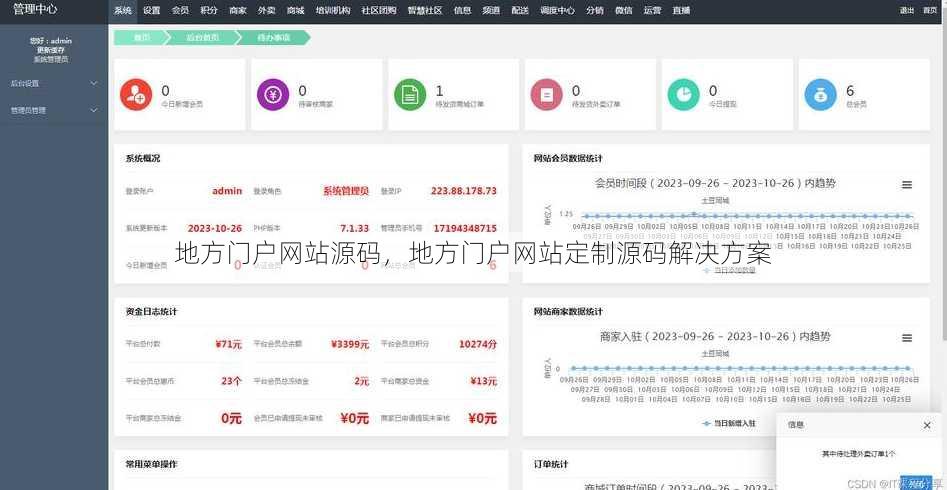The height and width of the screenshot is (490, 947).
Task: Click the 23个 value
Action: (x=232, y=381)
